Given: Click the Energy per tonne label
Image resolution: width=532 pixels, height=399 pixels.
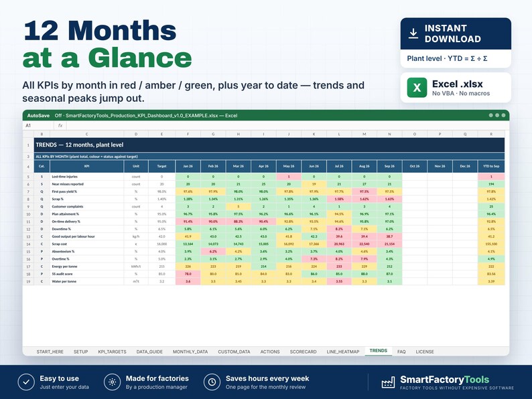Looking at the screenshot, I should [64, 266].
